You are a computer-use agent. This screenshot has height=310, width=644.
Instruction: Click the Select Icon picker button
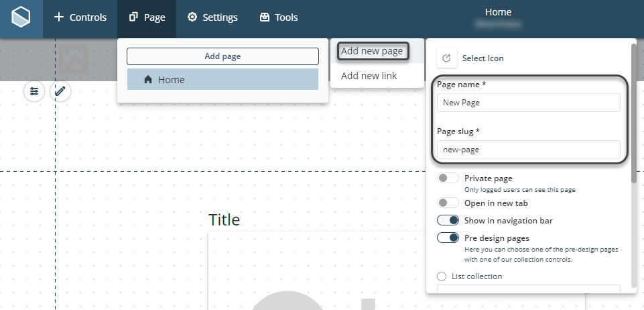[447, 58]
